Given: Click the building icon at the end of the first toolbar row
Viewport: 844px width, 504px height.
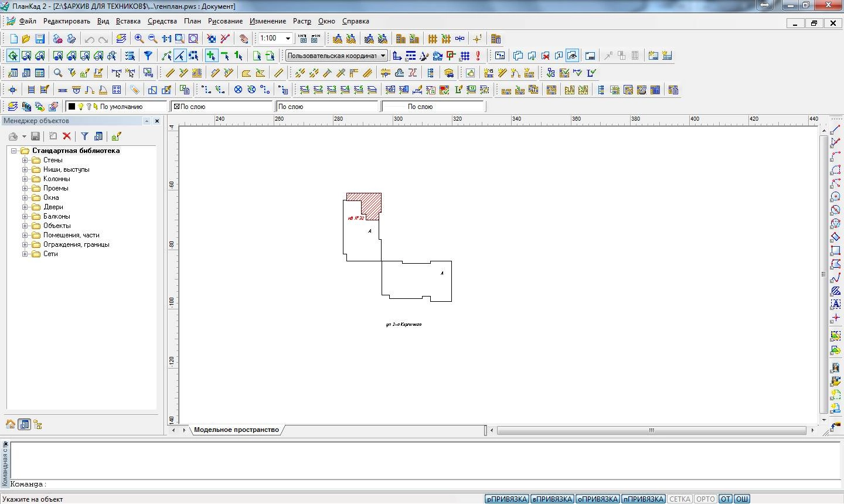Looking at the screenshot, I should [495, 39].
